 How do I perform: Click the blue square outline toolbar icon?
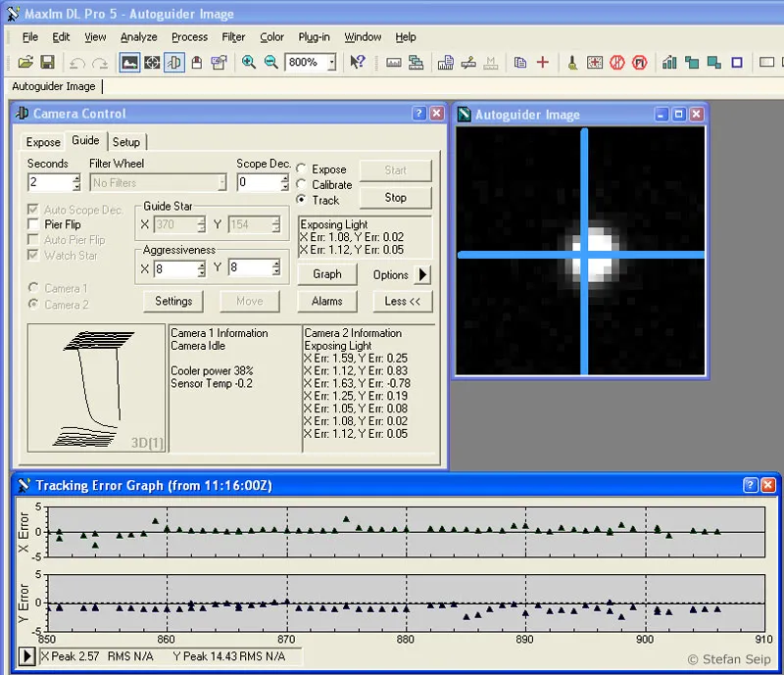coord(737,63)
